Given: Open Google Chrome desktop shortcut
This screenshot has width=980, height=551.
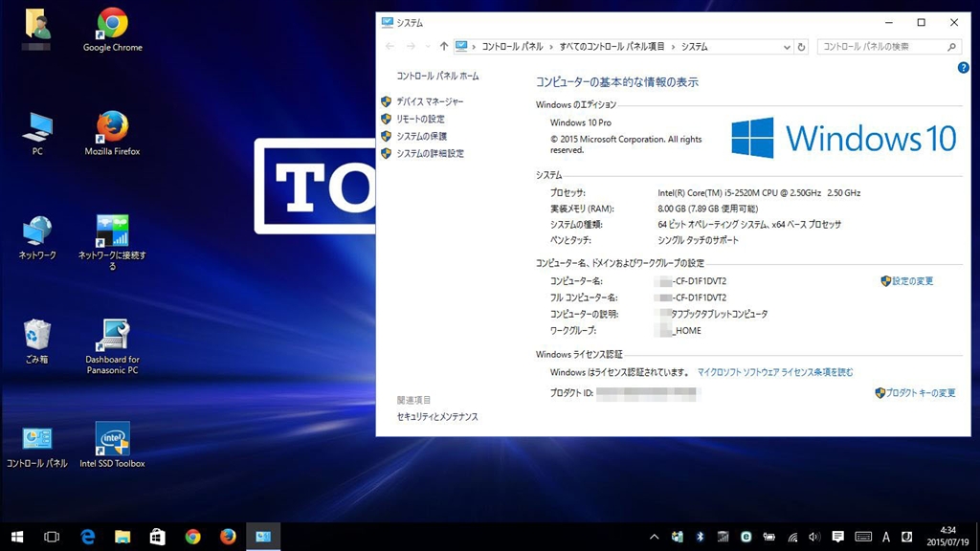Looking at the screenshot, I should point(113,30).
